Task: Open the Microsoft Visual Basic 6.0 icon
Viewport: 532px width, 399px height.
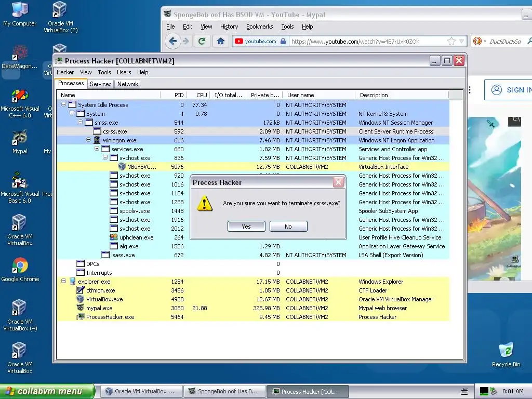Action: click(x=20, y=188)
